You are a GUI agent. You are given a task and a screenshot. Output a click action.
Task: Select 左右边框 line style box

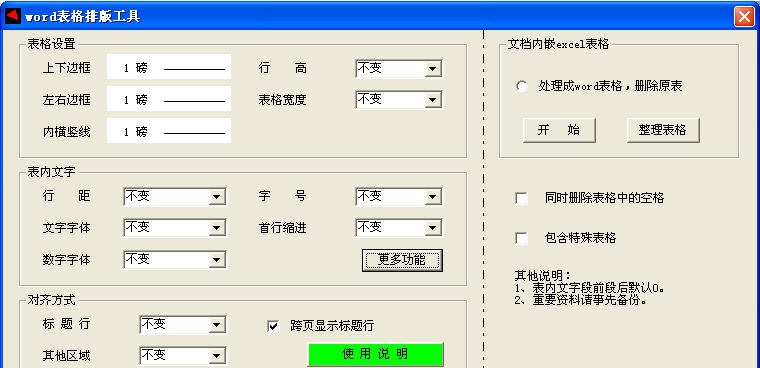pos(169,99)
